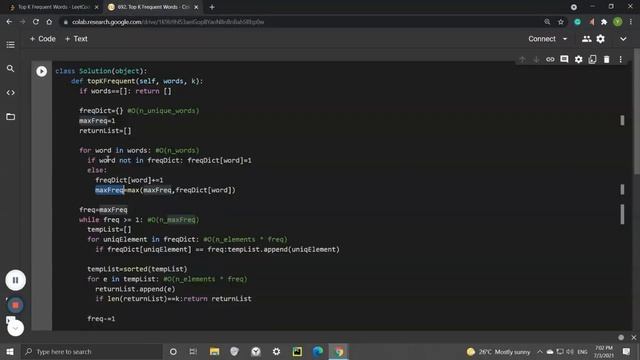The image size is (640, 360).
Task: Open the notification center icon
Action: (x=626, y=352)
